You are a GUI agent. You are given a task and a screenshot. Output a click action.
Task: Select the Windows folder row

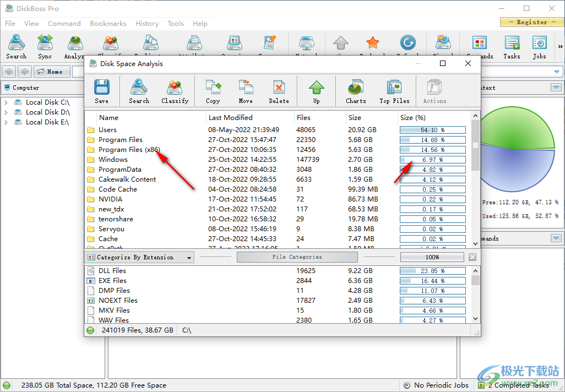278,160
